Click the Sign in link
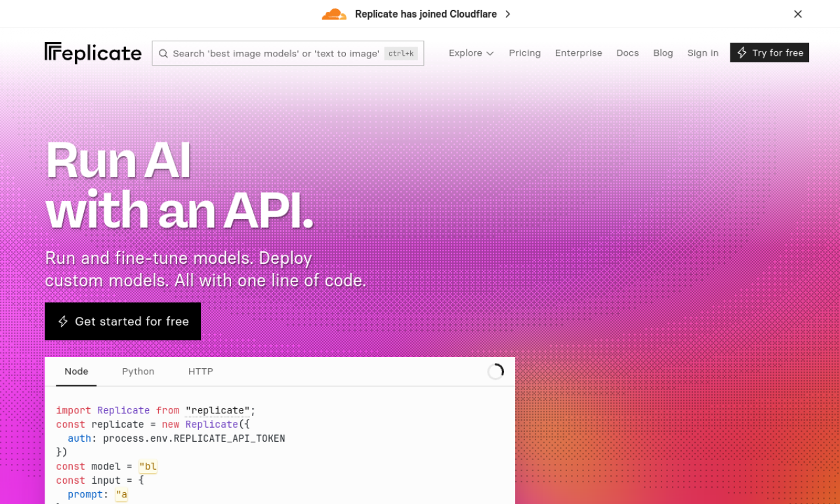Screen dimensions: 840x504 click(x=703, y=53)
